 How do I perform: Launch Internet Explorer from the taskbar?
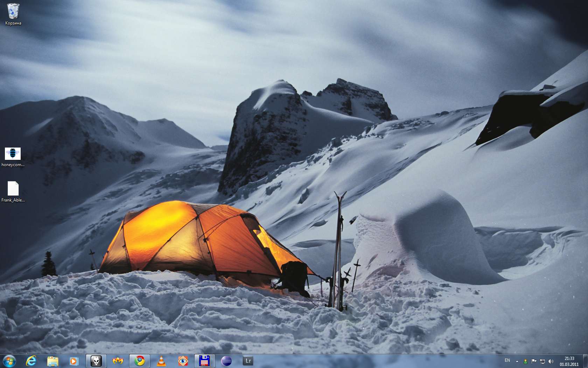pos(31,361)
